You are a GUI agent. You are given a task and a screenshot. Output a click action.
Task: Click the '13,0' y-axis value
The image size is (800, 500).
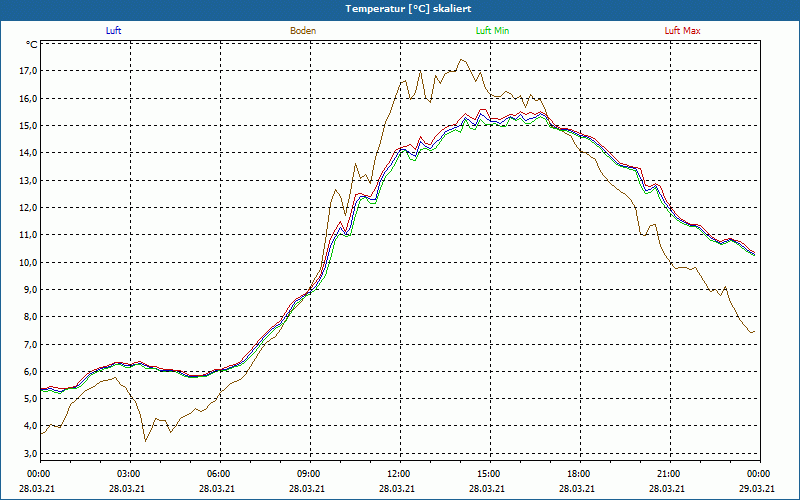29,181
